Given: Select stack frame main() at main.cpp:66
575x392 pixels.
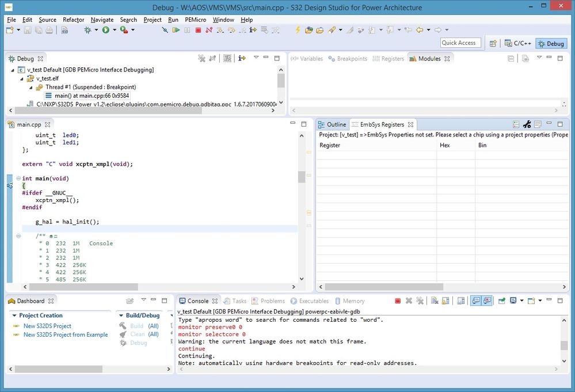Looking at the screenshot, I should (87, 96).
